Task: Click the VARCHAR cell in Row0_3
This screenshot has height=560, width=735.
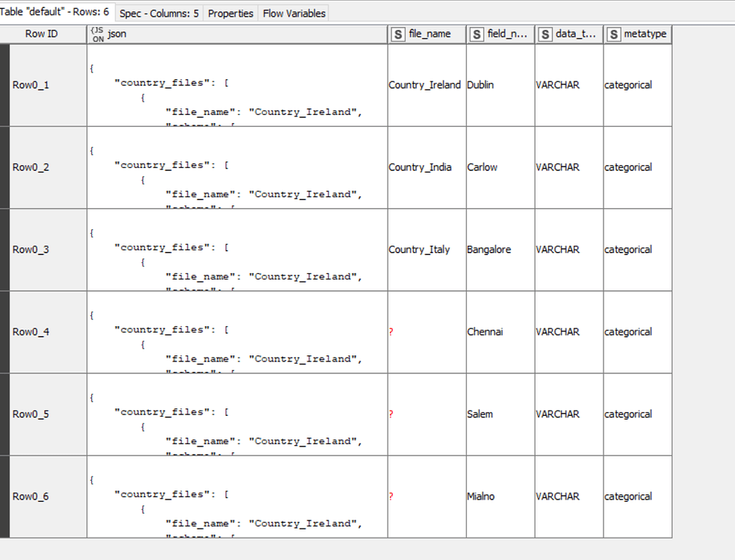Action: click(558, 249)
